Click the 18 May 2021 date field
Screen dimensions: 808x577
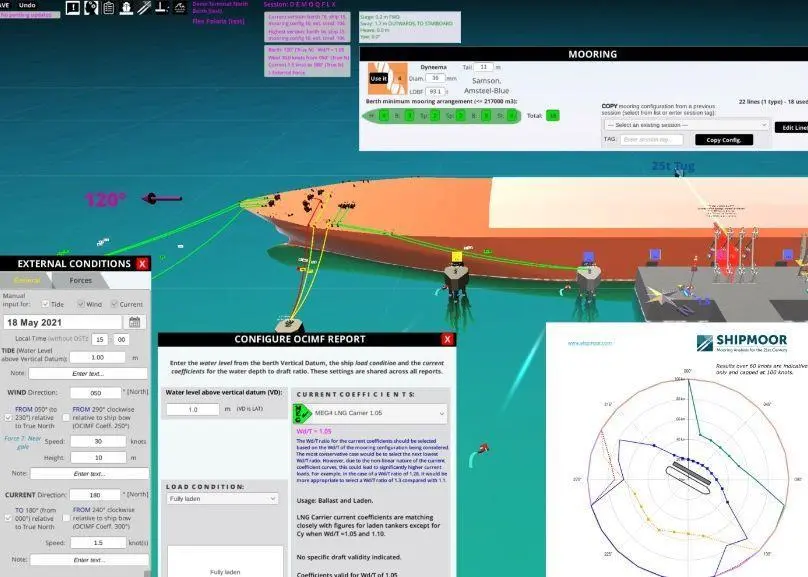tap(63, 323)
